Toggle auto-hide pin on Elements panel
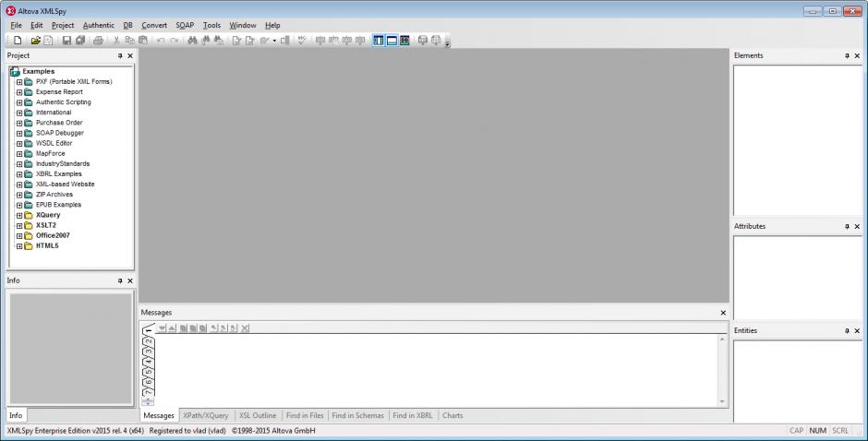 pos(847,56)
